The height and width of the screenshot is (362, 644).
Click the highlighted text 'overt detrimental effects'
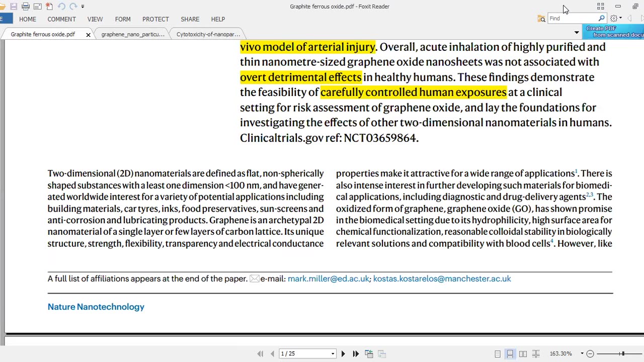[301, 77]
